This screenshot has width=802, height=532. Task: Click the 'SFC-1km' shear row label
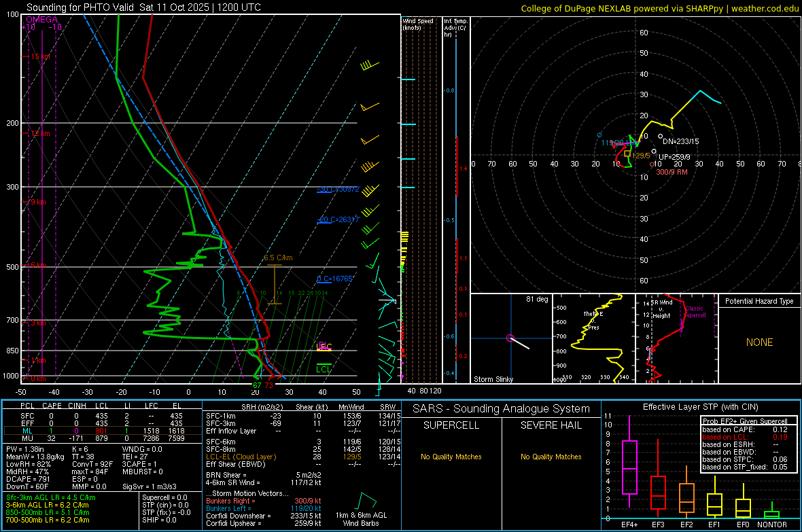[x=220, y=416]
